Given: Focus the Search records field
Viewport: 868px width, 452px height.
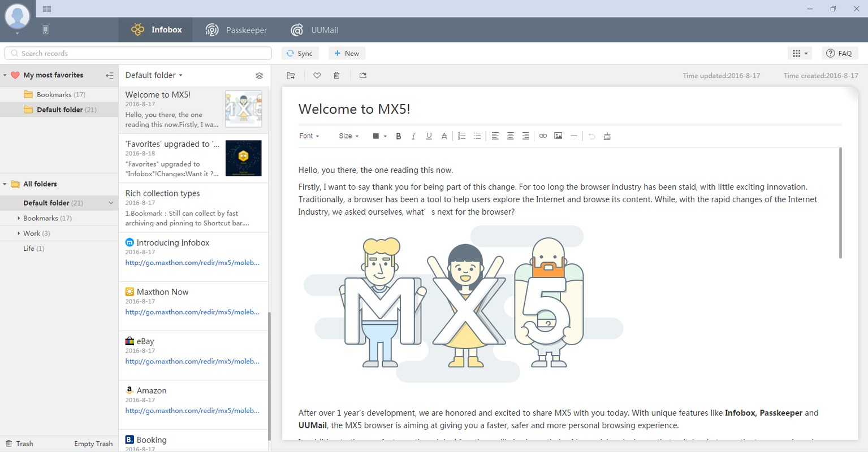Looking at the screenshot, I should click(x=138, y=53).
